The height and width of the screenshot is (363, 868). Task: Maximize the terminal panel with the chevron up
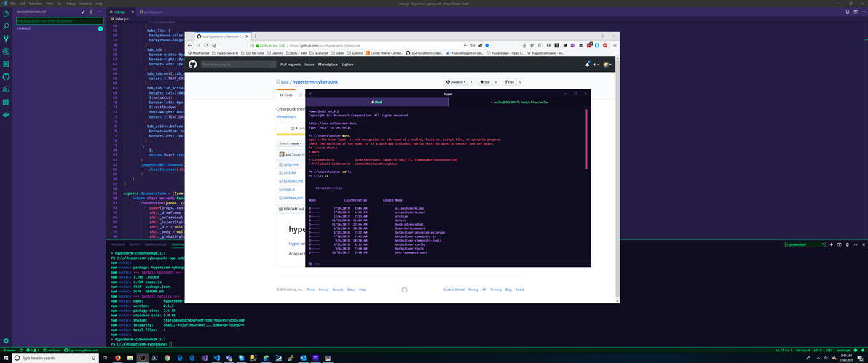(856, 244)
